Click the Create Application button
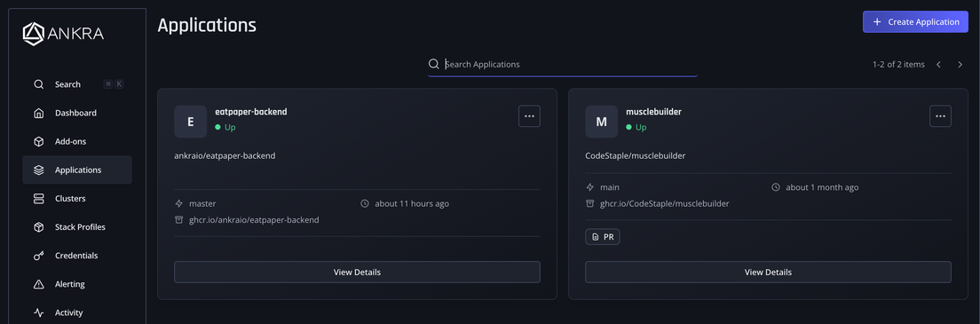Image resolution: width=980 pixels, height=324 pixels. click(915, 22)
